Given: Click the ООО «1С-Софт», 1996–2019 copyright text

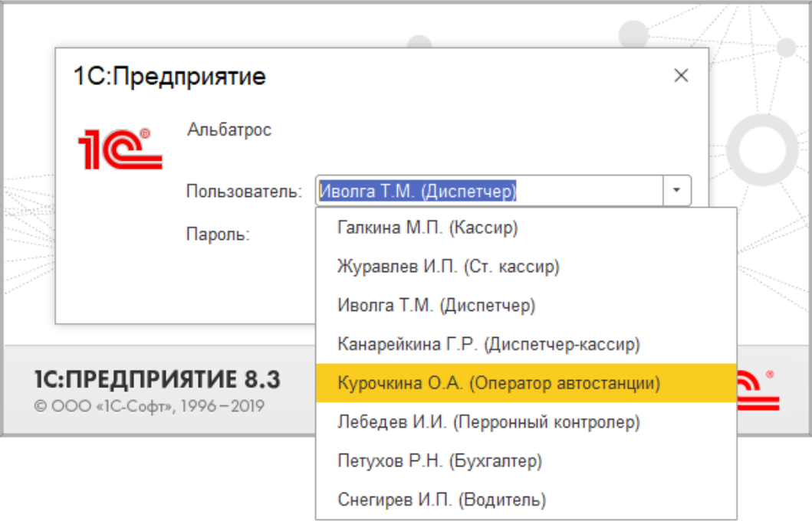Looking at the screenshot, I should pyautogui.click(x=150, y=406).
